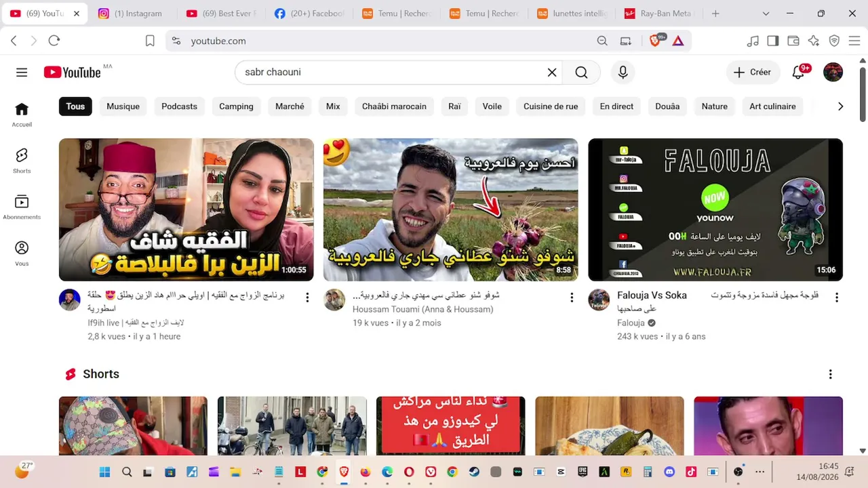Switch to the Ray-Ban Meta browser tab

click(659, 14)
